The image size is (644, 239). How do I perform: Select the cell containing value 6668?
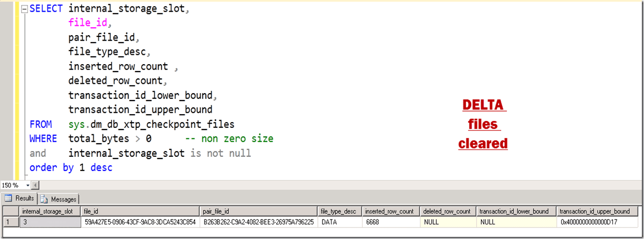coord(390,222)
